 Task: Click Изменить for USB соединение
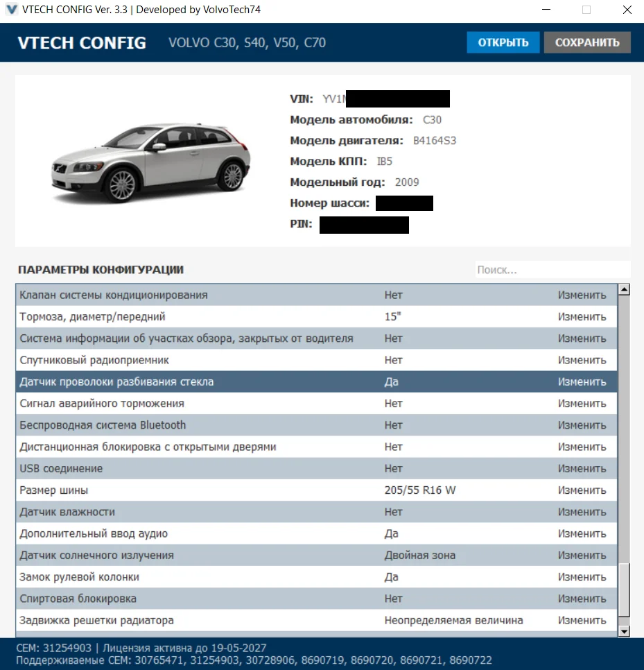coord(582,469)
